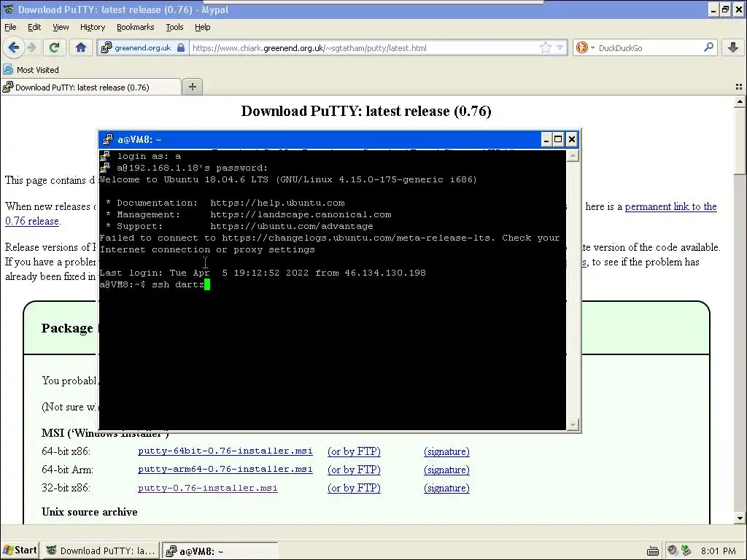Viewport: 747px width, 560px height.
Task: Open the Edit menu
Action: (34, 27)
